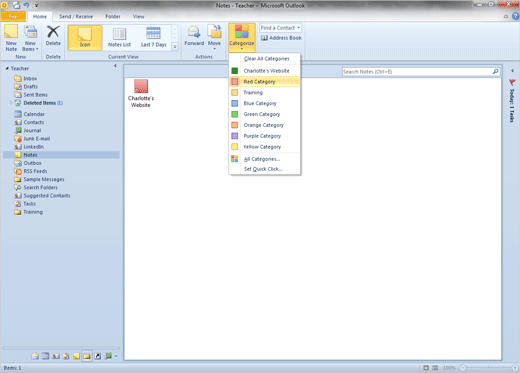The width and height of the screenshot is (520, 373).
Task: Open the New Items menu
Action: click(x=30, y=38)
